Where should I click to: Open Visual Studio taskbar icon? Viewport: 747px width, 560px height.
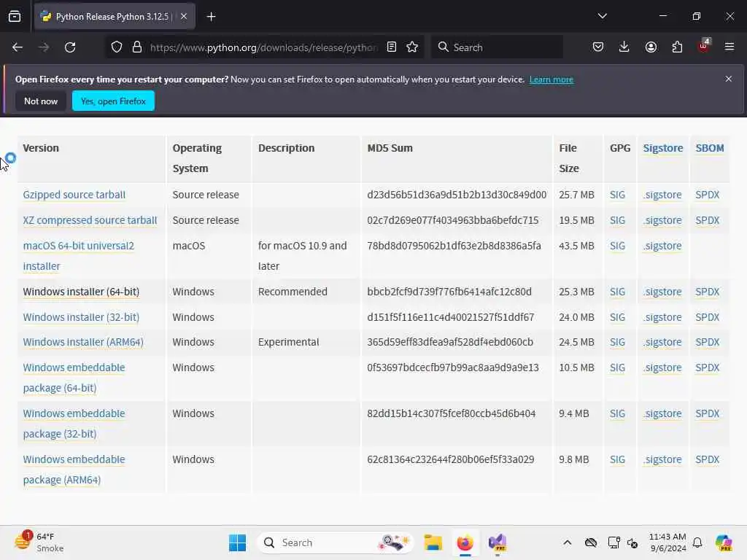click(x=498, y=542)
